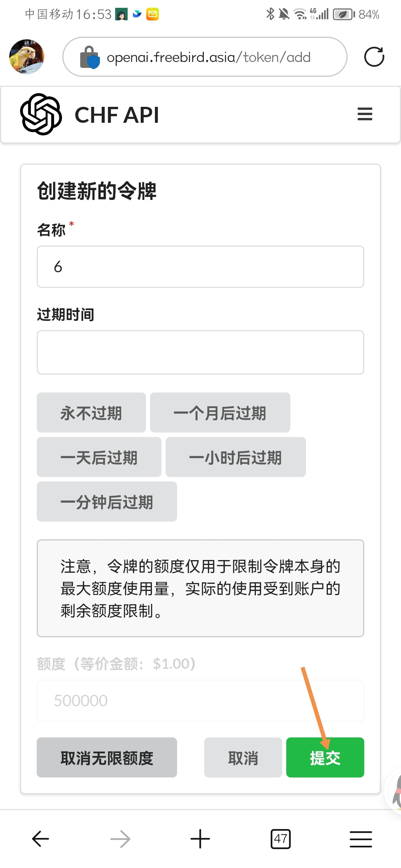The width and height of the screenshot is (401, 868).
Task: Tap the site security lock icon
Action: tap(90, 57)
